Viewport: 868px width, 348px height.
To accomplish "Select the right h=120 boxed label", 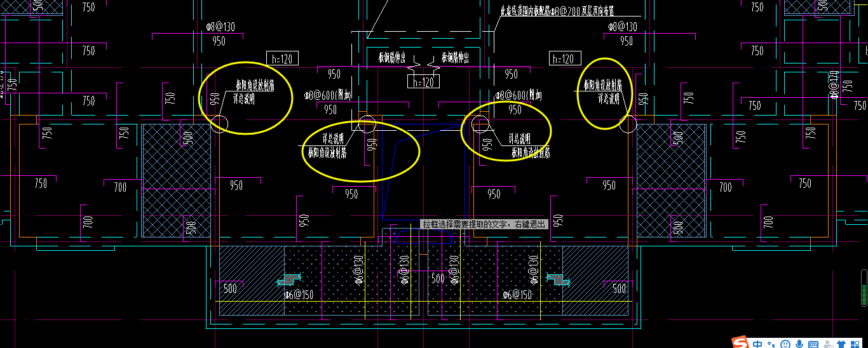I will pyautogui.click(x=564, y=58).
